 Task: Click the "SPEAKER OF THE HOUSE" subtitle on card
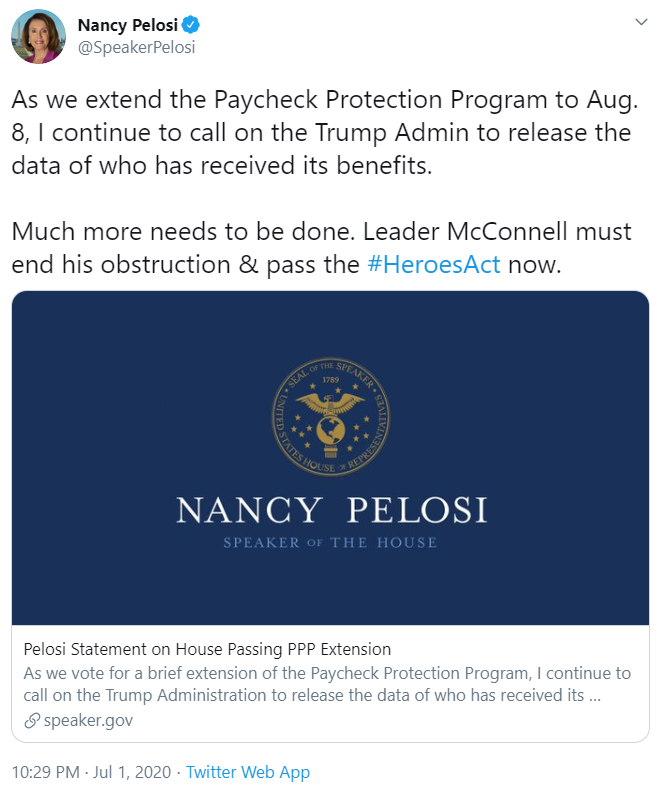tap(331, 542)
